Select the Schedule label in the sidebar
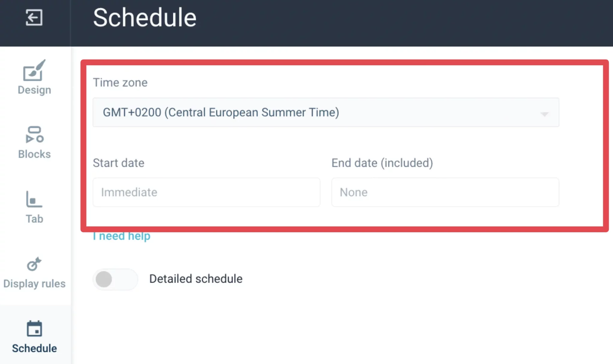Viewport: 613px width, 364px height. pos(34,348)
